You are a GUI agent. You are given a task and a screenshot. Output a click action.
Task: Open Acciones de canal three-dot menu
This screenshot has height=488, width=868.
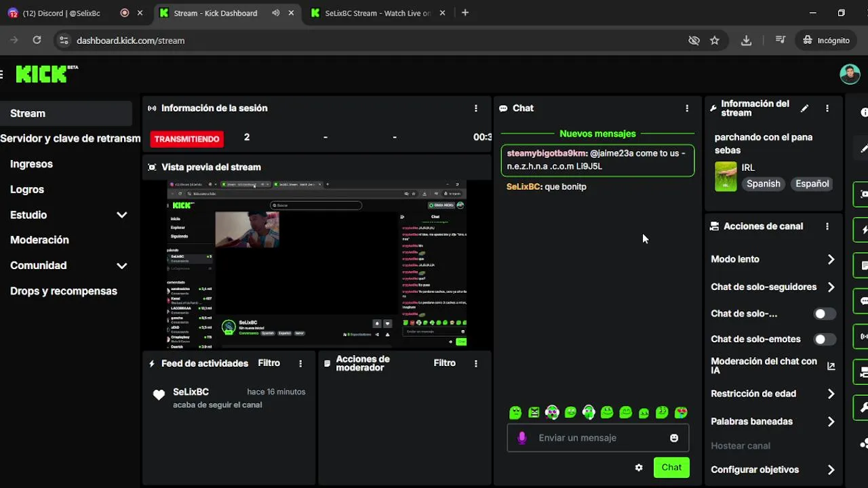[827, 226]
